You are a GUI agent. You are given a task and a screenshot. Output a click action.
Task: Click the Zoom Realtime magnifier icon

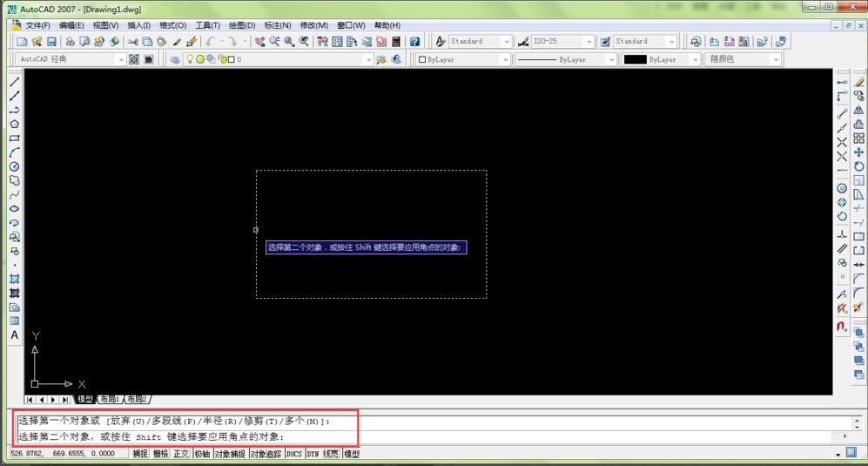click(274, 42)
